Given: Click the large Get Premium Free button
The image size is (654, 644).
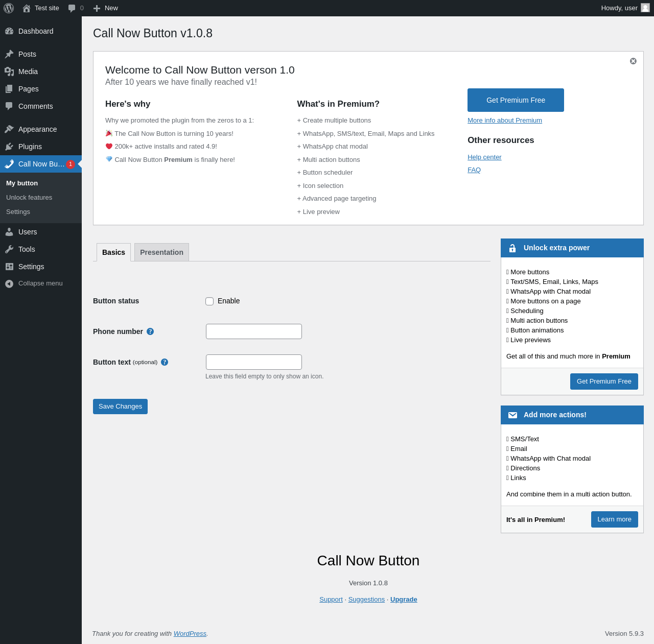Looking at the screenshot, I should point(516,100).
